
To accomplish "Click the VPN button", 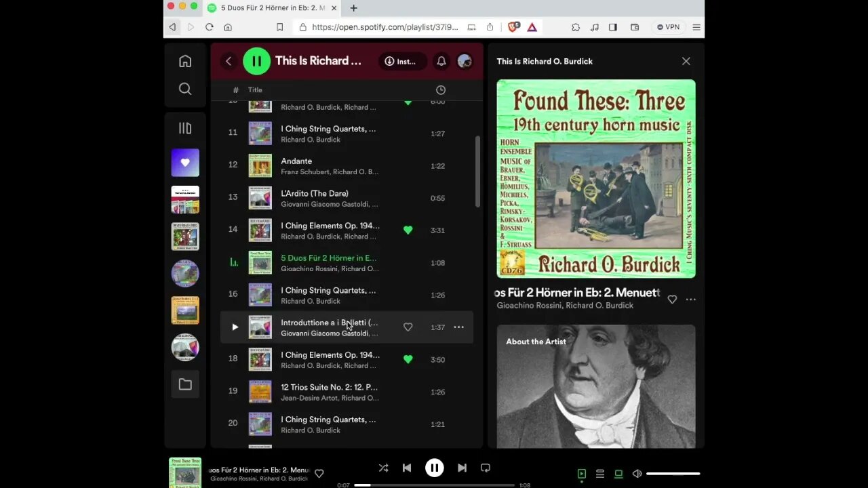I will (x=668, y=27).
